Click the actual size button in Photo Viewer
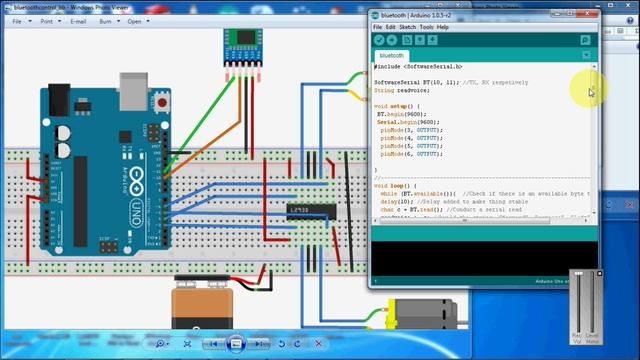The width and height of the screenshot is (640, 360). (x=187, y=344)
